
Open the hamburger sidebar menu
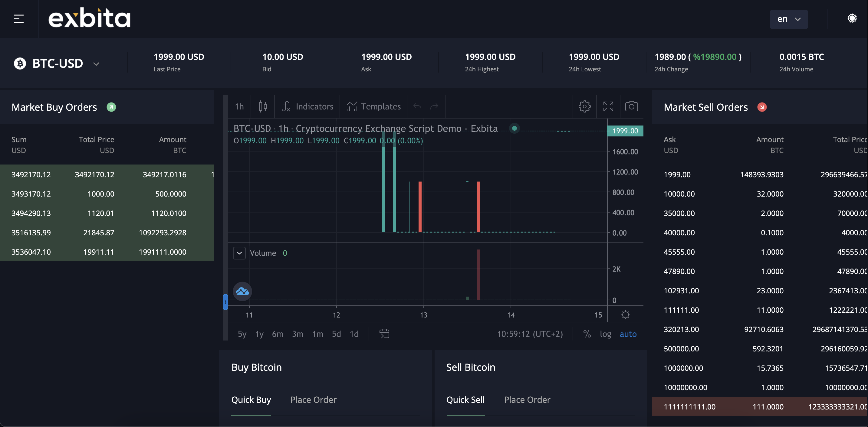(18, 19)
